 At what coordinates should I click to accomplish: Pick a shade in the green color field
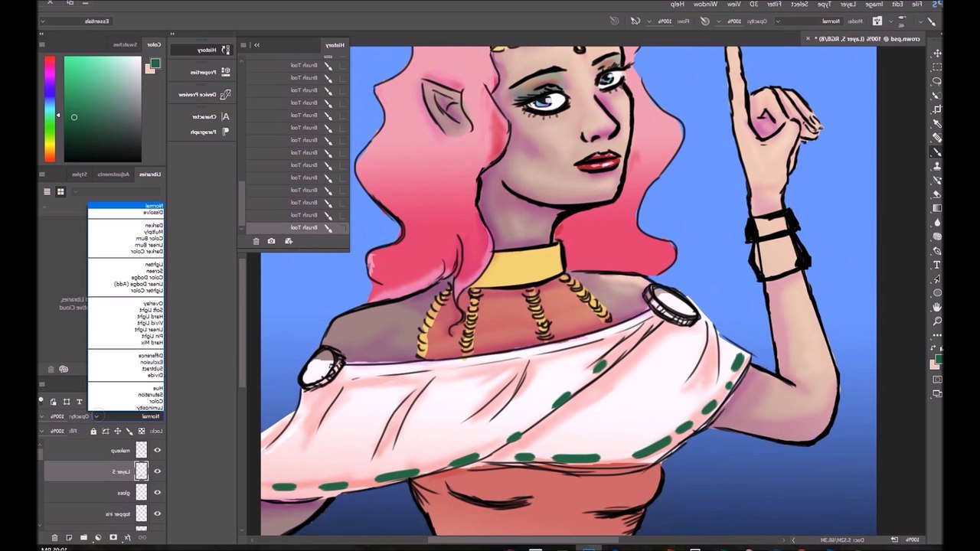103,109
